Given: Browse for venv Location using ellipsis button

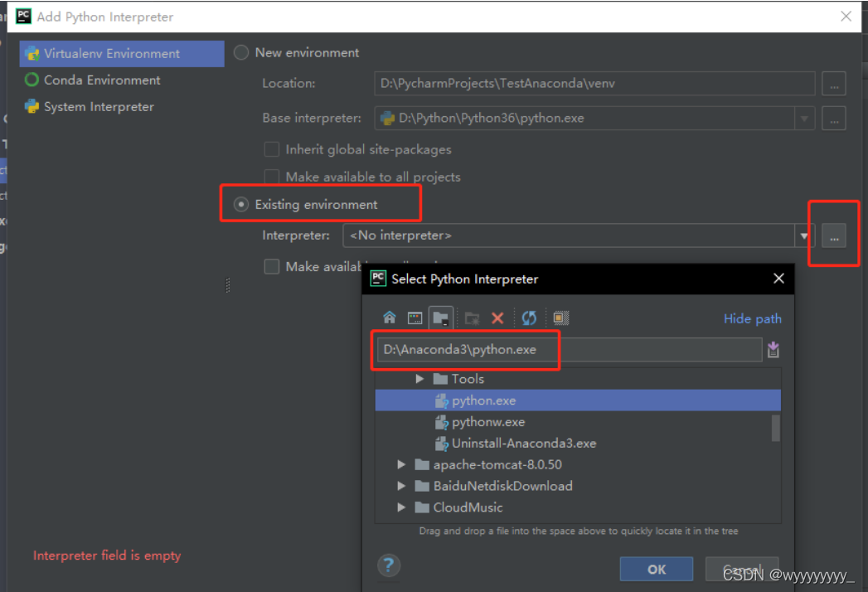Looking at the screenshot, I should pyautogui.click(x=834, y=84).
